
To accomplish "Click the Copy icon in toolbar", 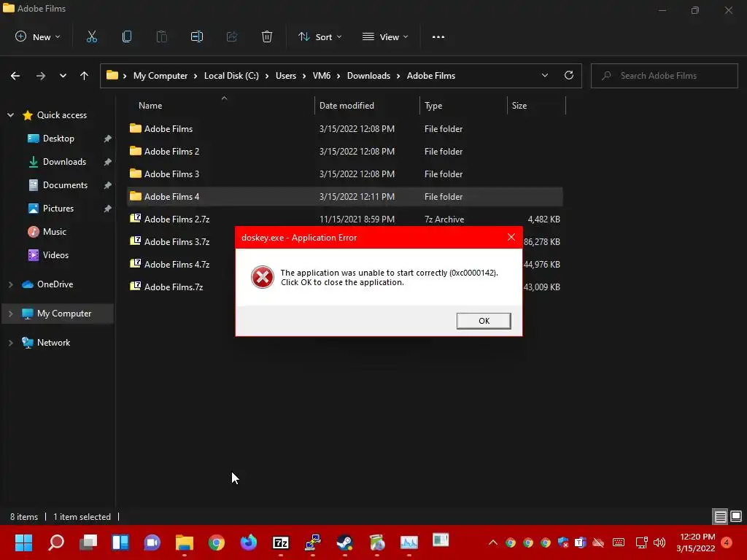I will (x=127, y=36).
